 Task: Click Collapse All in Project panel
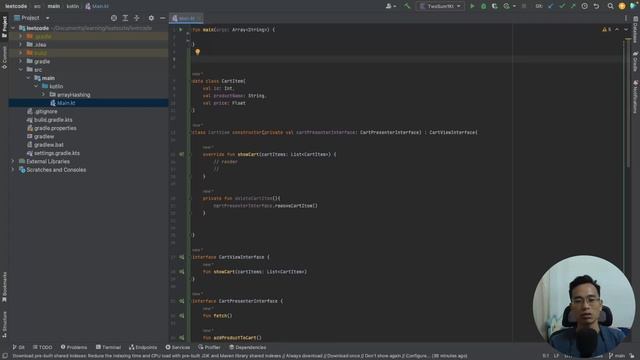click(x=137, y=18)
